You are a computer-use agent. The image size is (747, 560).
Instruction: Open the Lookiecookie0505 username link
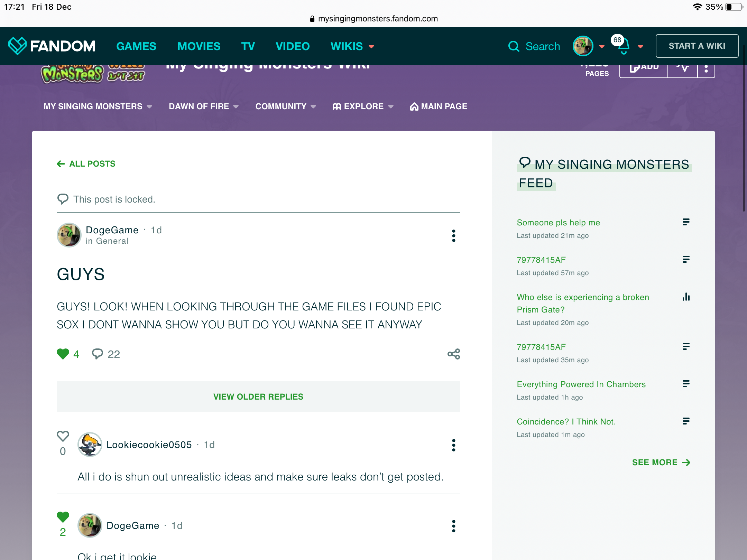(149, 445)
